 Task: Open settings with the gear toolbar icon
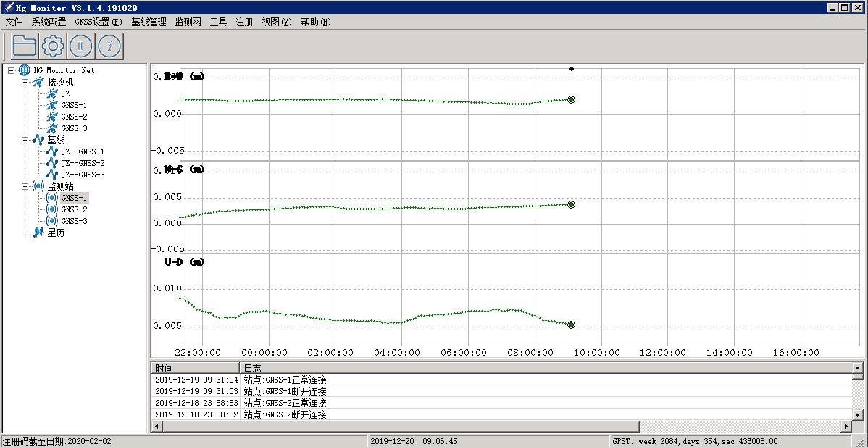pos(53,46)
